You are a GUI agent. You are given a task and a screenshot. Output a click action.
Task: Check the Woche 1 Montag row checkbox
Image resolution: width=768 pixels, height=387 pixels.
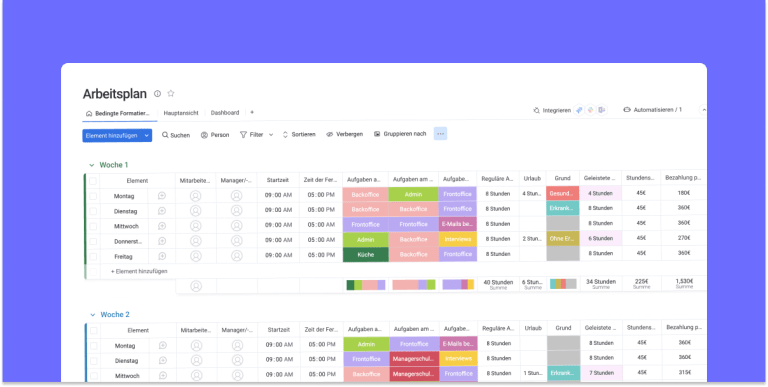coord(93,196)
